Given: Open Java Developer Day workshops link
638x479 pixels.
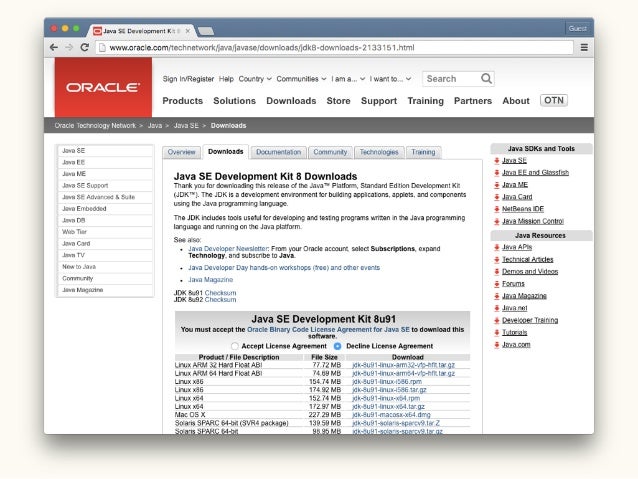Looking at the screenshot, I should pos(284,268).
